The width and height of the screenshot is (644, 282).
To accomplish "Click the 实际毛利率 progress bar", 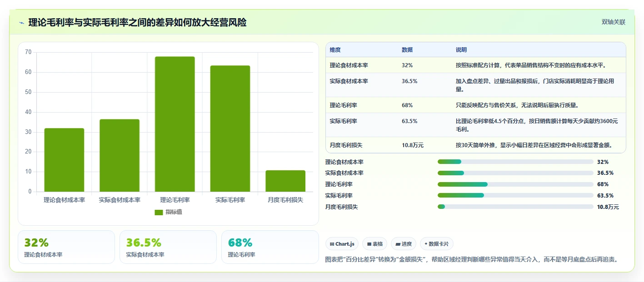I will (x=515, y=195).
